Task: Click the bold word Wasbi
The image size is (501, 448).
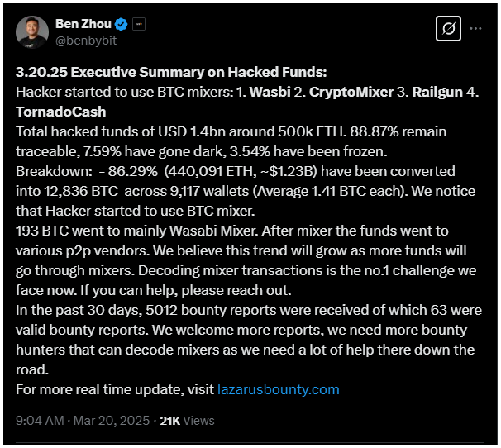Action: pyautogui.click(x=270, y=92)
